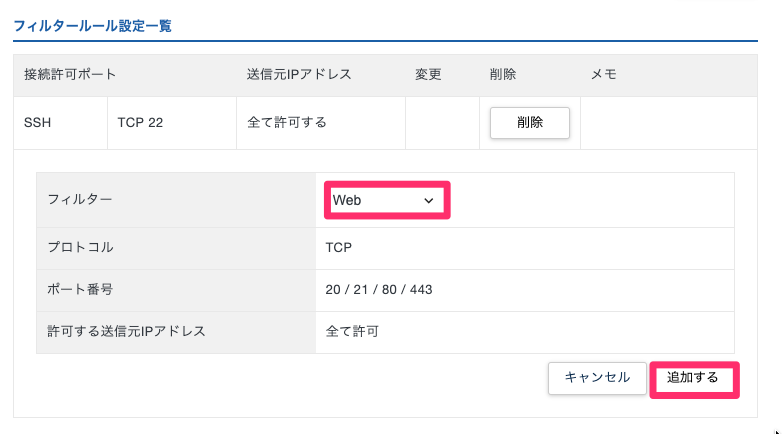
Task: Click the 全て許可する cell in SSH row
Action: [287, 123]
